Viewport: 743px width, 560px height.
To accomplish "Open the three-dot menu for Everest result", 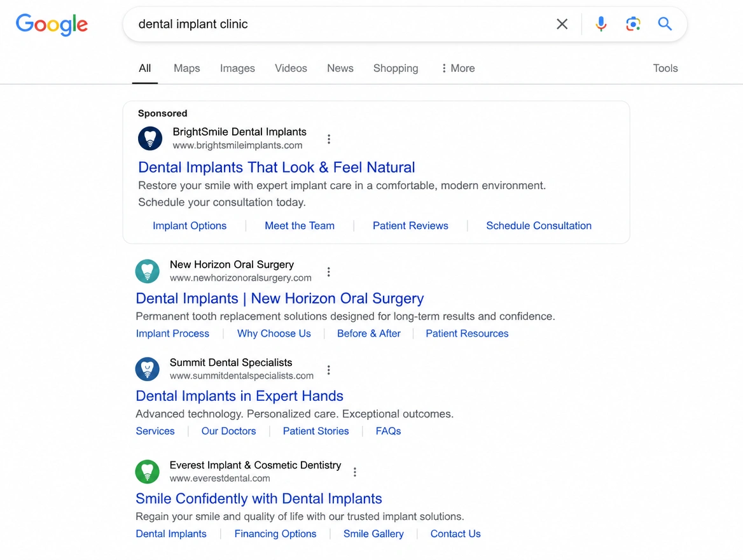I will click(x=355, y=472).
